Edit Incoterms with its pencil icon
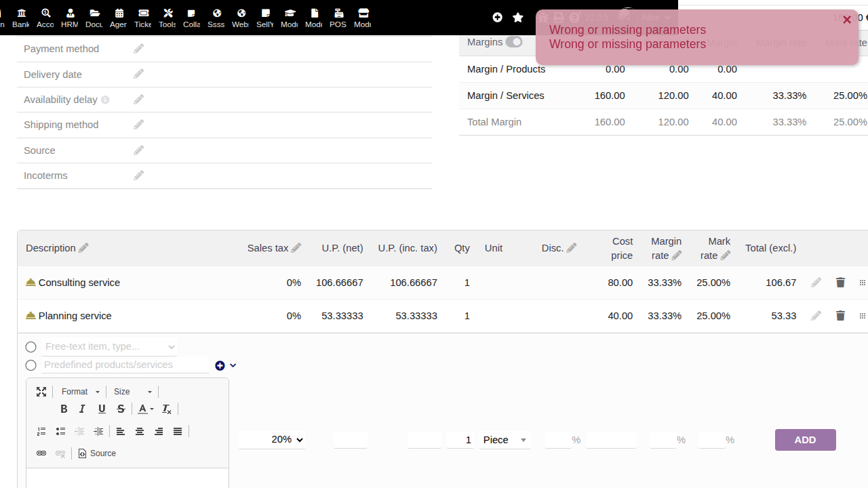Image resolution: width=868 pixels, height=488 pixels. click(138, 176)
